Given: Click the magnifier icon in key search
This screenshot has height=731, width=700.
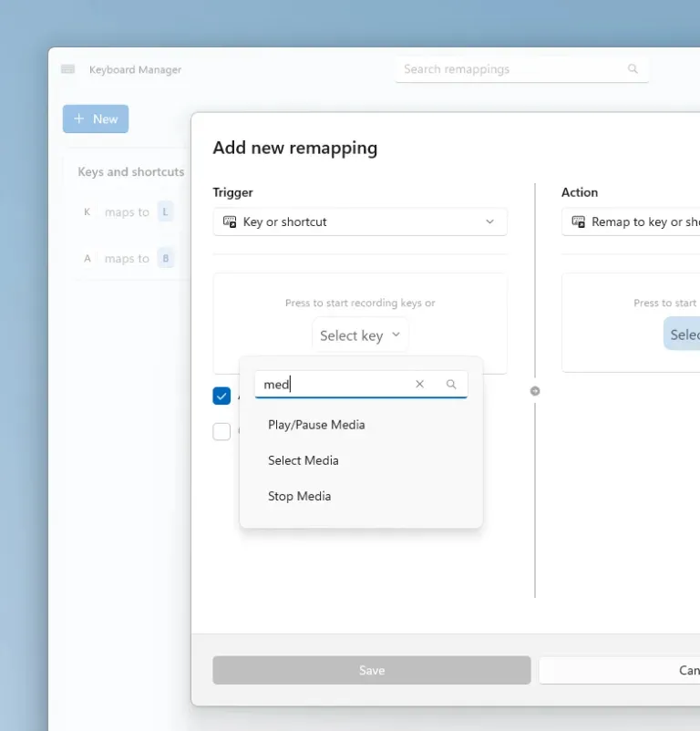Looking at the screenshot, I should (x=450, y=384).
